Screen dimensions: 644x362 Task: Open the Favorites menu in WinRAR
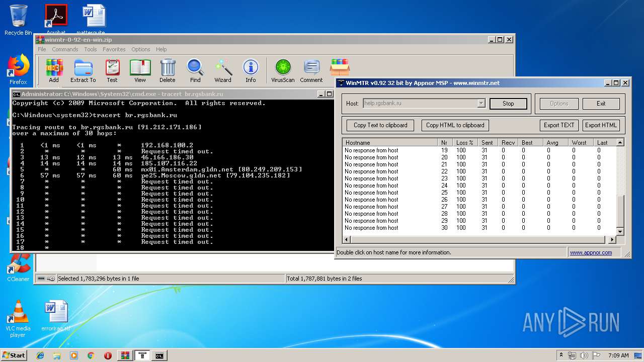[x=114, y=49]
